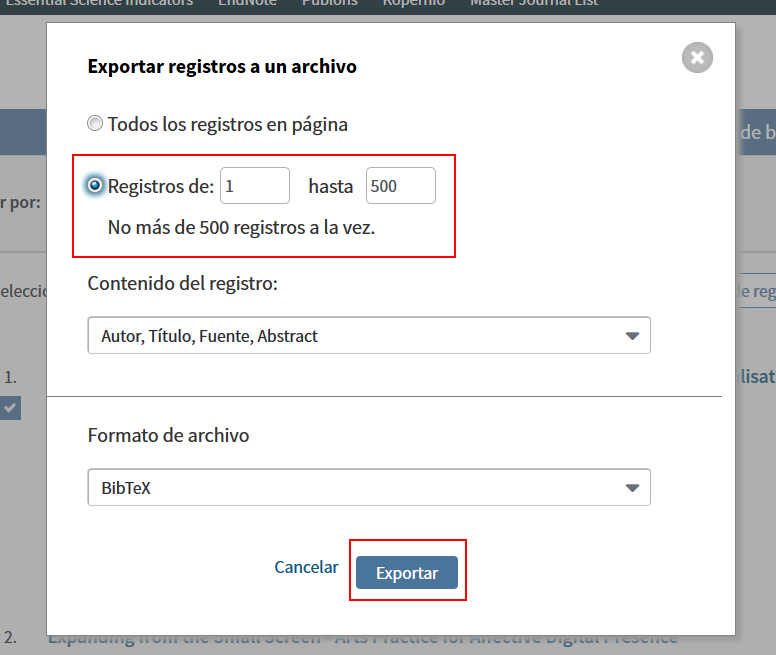
Task: Close the export dialog with the X icon
Action: [697, 58]
